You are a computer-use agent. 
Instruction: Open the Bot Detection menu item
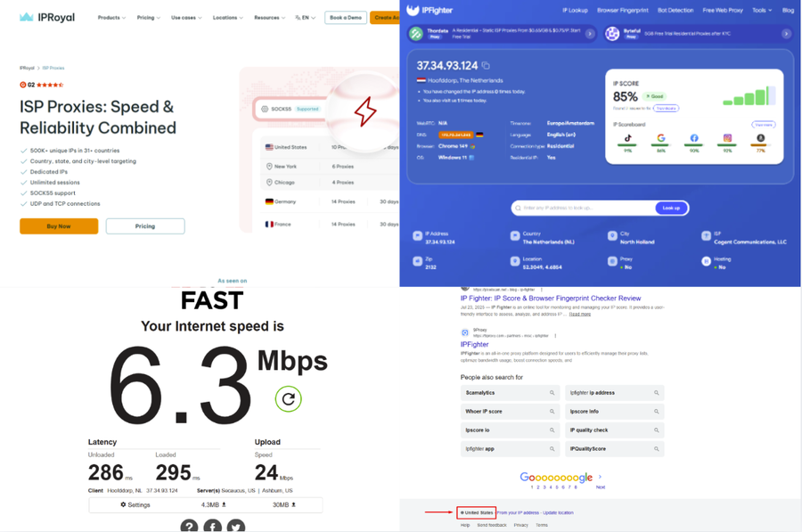coord(675,10)
